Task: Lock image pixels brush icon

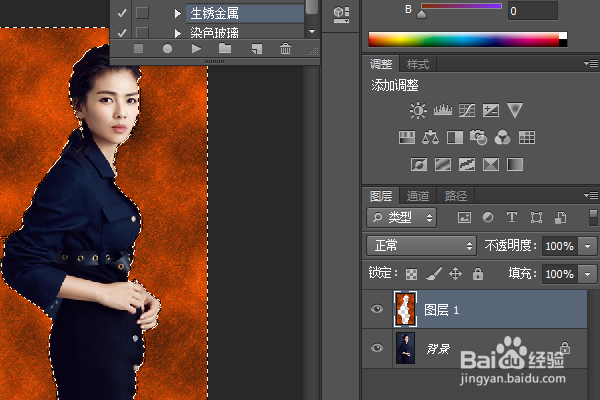Action: click(x=434, y=274)
